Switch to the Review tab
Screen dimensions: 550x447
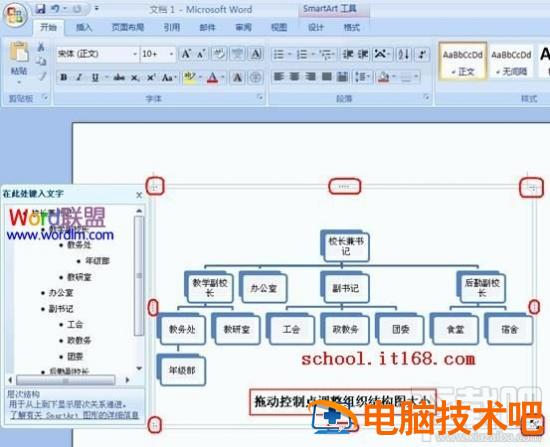click(243, 27)
